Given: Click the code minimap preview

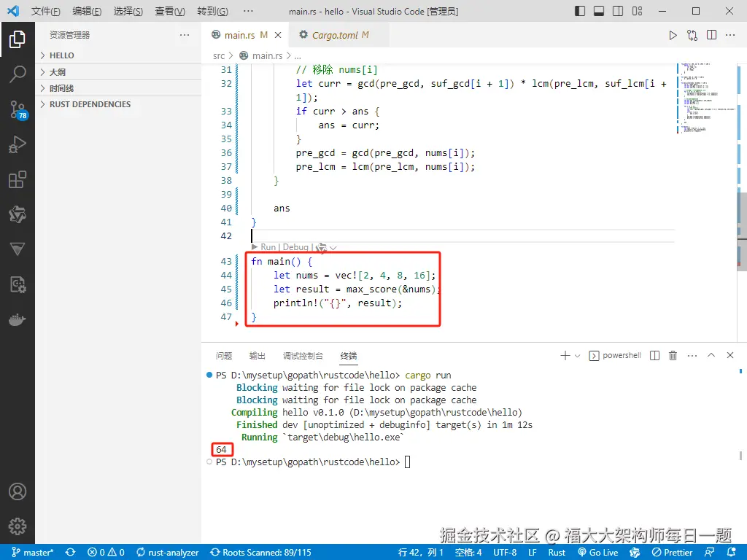Looking at the screenshot, I should tap(706, 98).
